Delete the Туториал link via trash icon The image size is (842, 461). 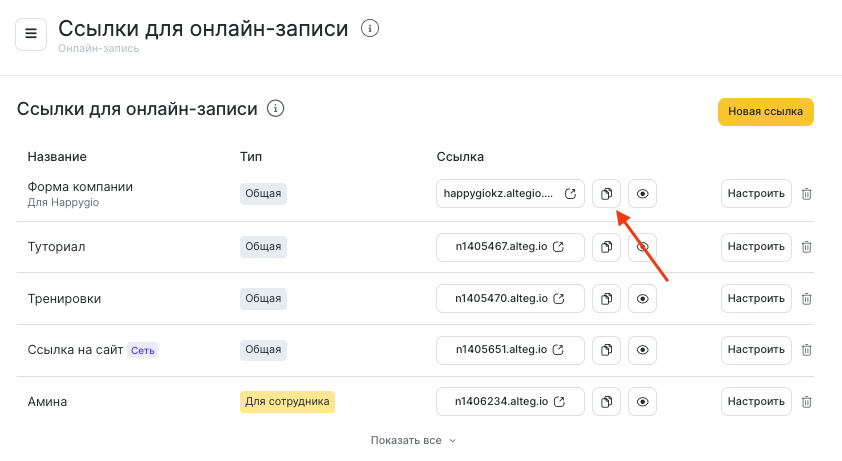coord(807,246)
